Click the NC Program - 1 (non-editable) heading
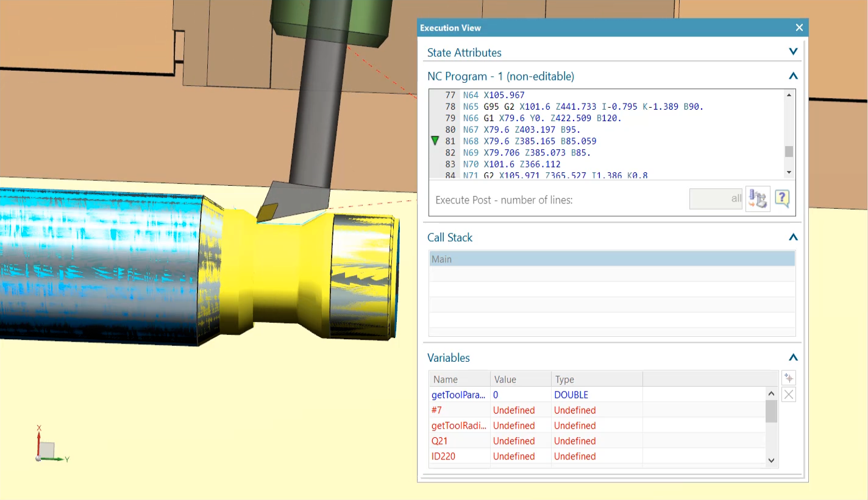This screenshot has height=500, width=868. [x=500, y=76]
